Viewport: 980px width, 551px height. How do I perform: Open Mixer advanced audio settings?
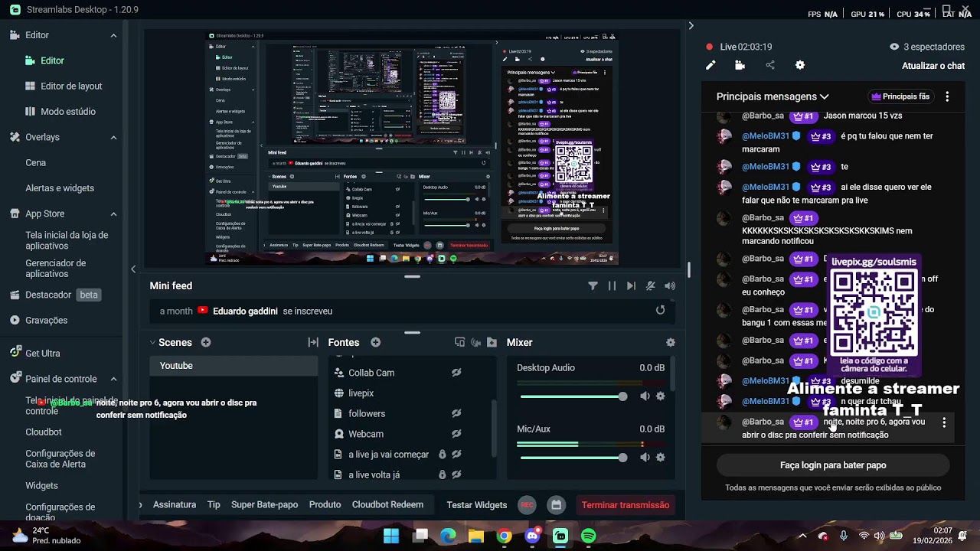[x=671, y=342]
